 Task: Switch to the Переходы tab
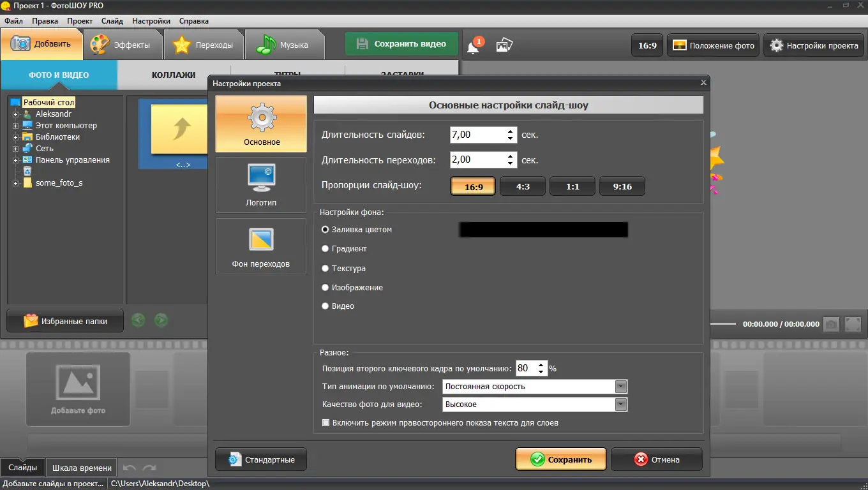coord(204,45)
